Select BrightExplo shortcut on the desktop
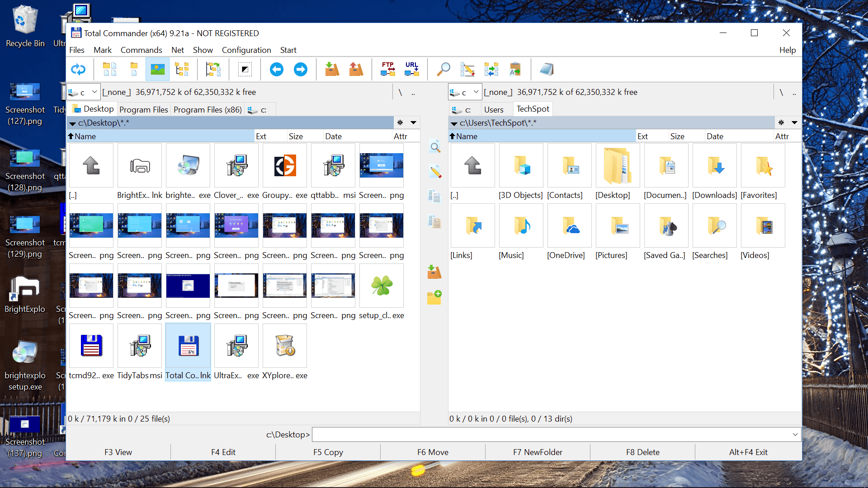This screenshot has height=488, width=868. (x=25, y=295)
